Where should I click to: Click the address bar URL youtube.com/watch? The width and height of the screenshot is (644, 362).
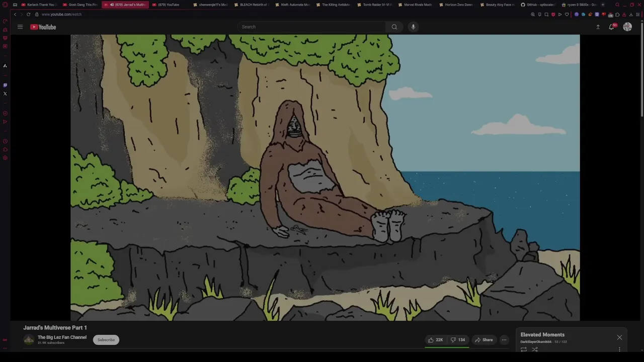61,15
